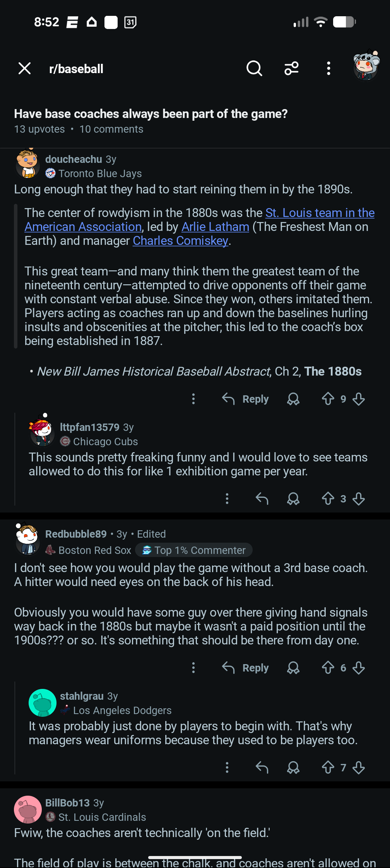This screenshot has width=390, height=868.
Task: Downvote Redbubble89's comment
Action: (x=359, y=668)
